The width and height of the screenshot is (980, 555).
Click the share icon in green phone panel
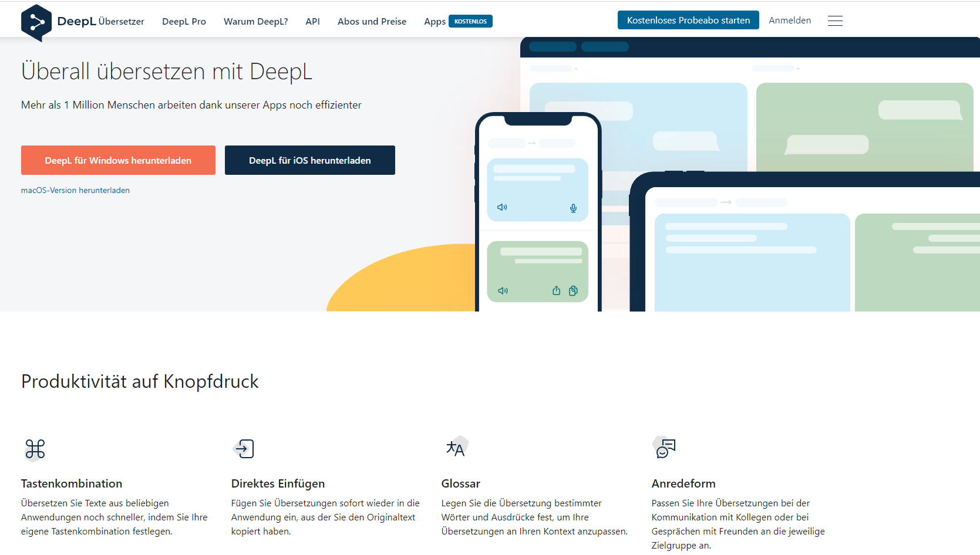pyautogui.click(x=557, y=291)
